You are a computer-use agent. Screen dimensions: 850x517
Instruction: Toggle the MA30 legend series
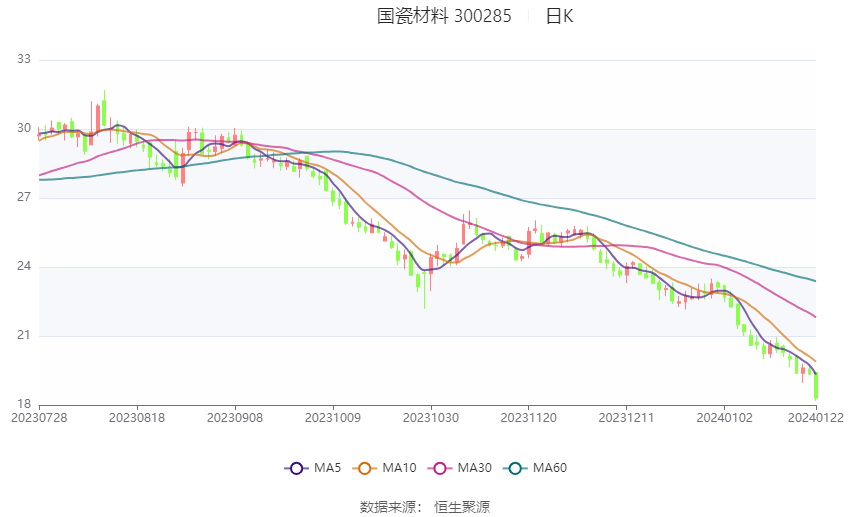pyautogui.click(x=460, y=468)
